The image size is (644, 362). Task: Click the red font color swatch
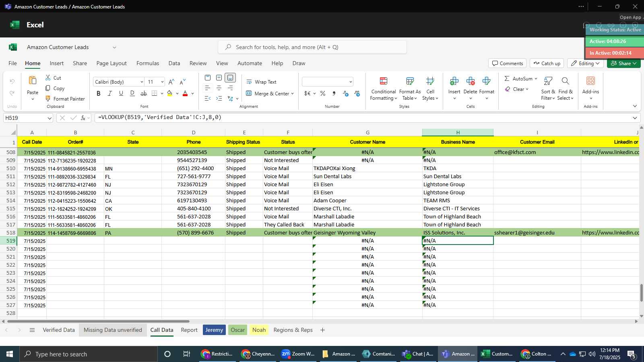185,93
